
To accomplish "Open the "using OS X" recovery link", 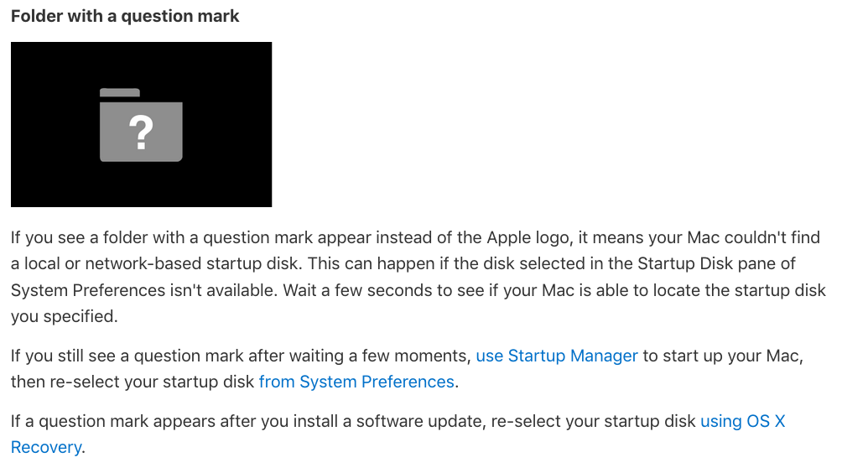I will [743, 421].
